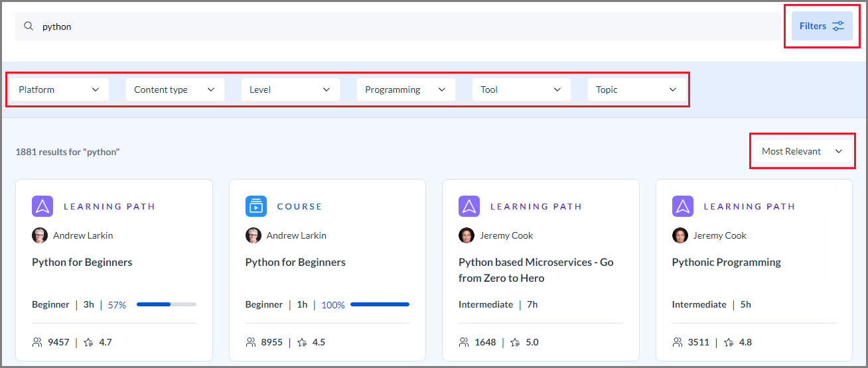Click Jeremy Cook avatar on Pythonic Programming card

pos(680,235)
